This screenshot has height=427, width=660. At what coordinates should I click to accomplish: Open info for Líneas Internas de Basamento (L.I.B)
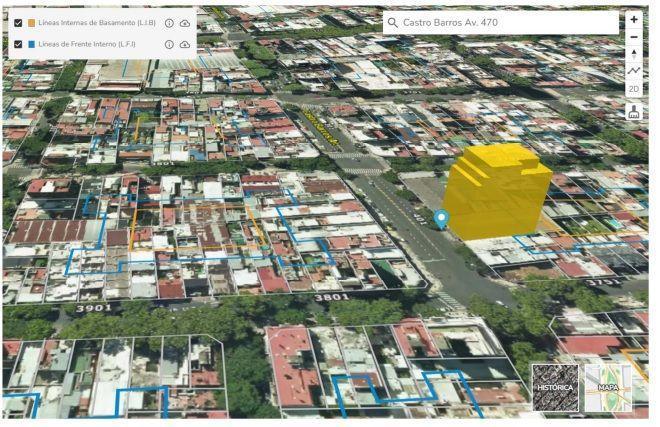click(x=169, y=23)
